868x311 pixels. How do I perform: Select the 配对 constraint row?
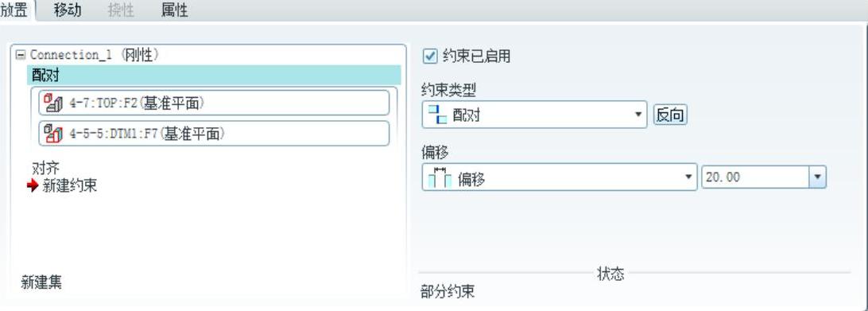tap(214, 75)
